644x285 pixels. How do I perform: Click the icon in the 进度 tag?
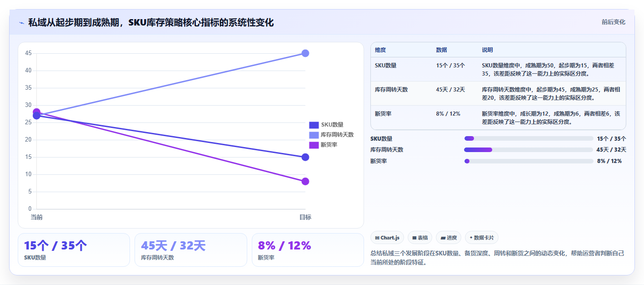443,238
